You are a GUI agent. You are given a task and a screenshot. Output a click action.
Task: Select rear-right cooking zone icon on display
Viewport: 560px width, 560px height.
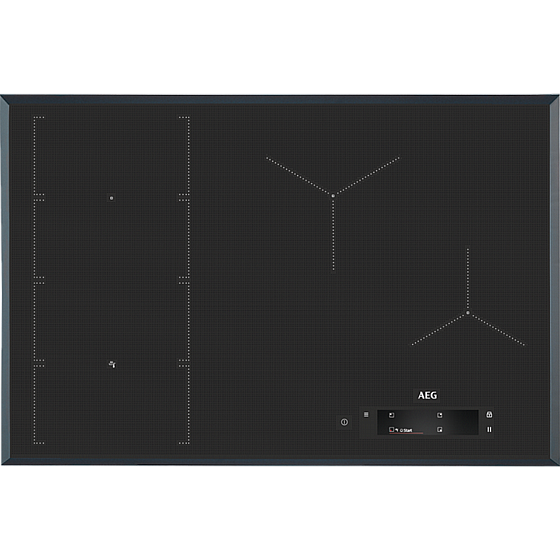point(440,415)
